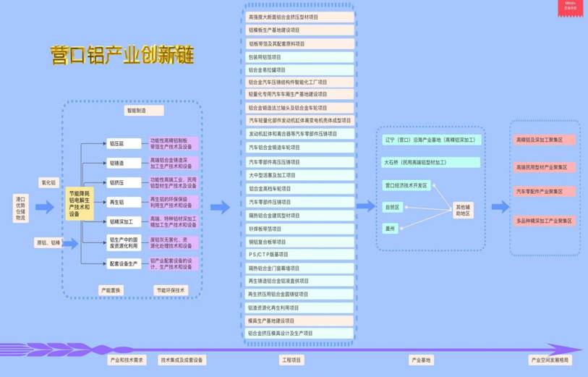The image size is (588, 377).
Task: Click the blue arrow beside 港口优势仓储物流
Action: coord(45,208)
